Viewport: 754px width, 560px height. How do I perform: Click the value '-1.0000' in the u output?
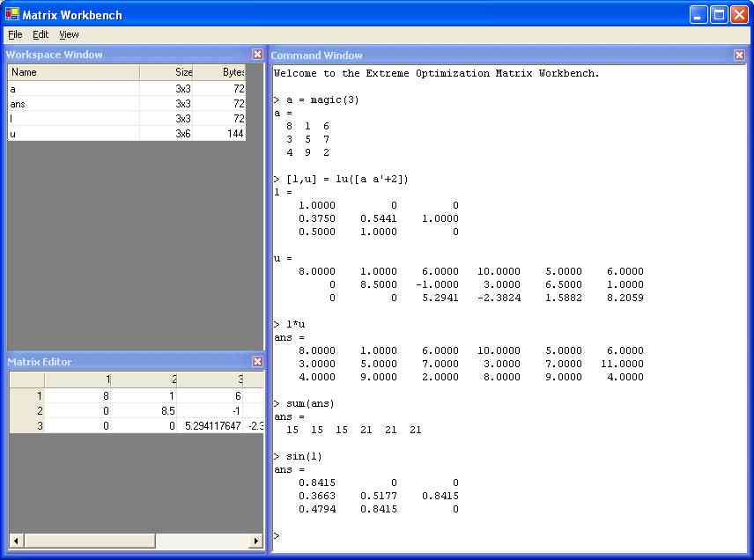coord(437,284)
